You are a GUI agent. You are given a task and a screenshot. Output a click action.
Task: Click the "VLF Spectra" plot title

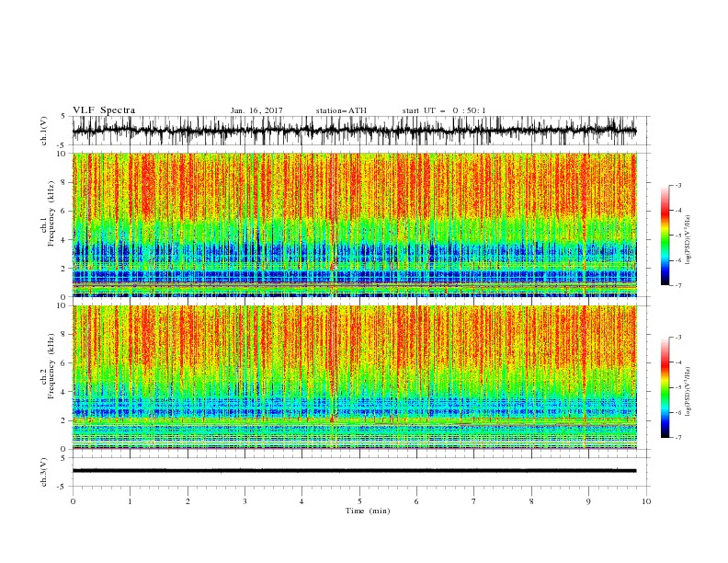104,110
